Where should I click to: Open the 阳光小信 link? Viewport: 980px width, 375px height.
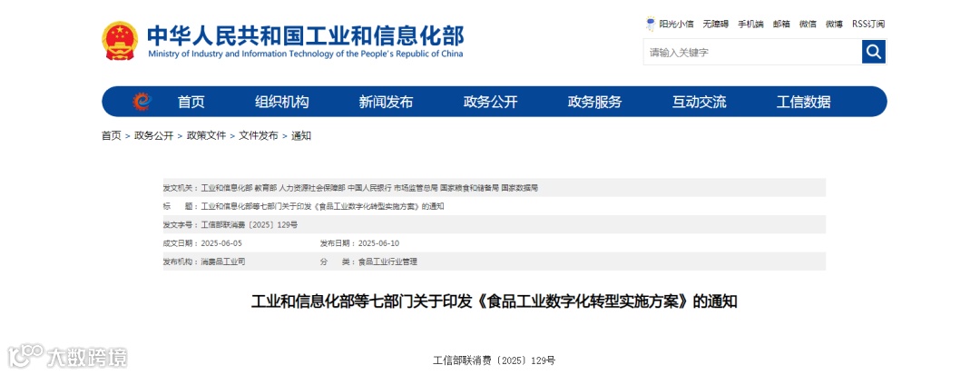click(676, 25)
